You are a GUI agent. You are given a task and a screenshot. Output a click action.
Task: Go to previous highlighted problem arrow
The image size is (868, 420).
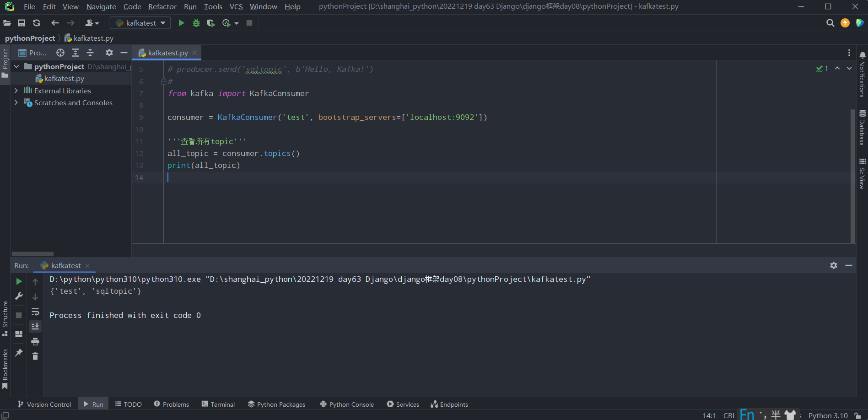click(x=837, y=68)
